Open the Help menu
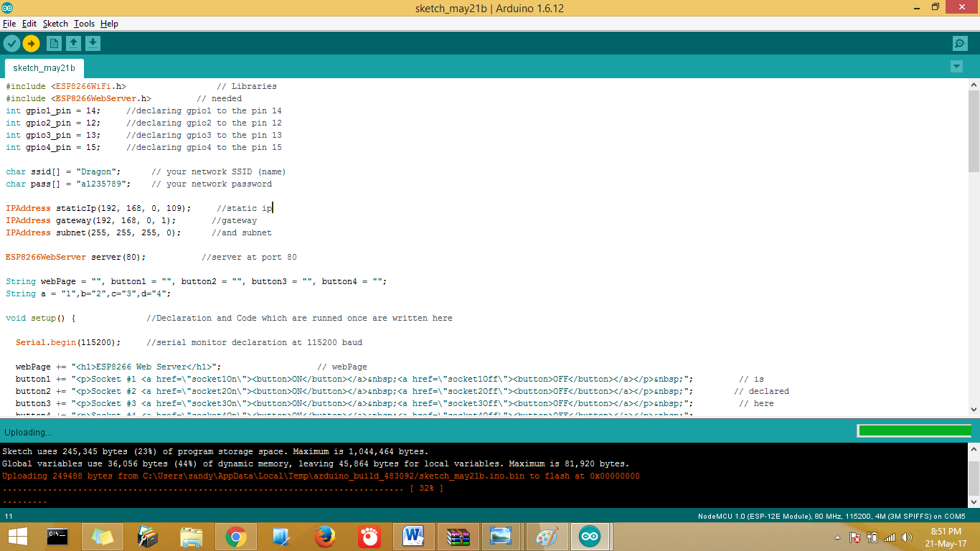 point(109,24)
